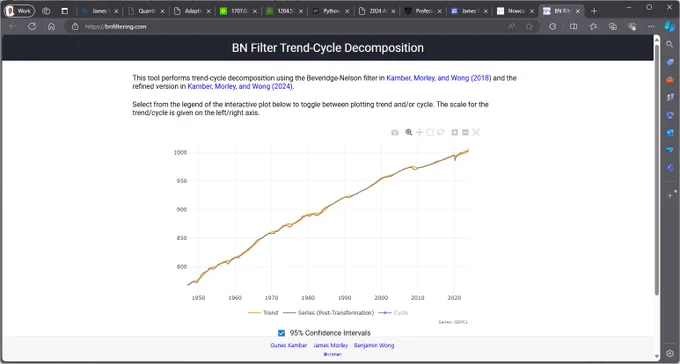Open the Copilot sidebar icon

pyautogui.click(x=670, y=26)
